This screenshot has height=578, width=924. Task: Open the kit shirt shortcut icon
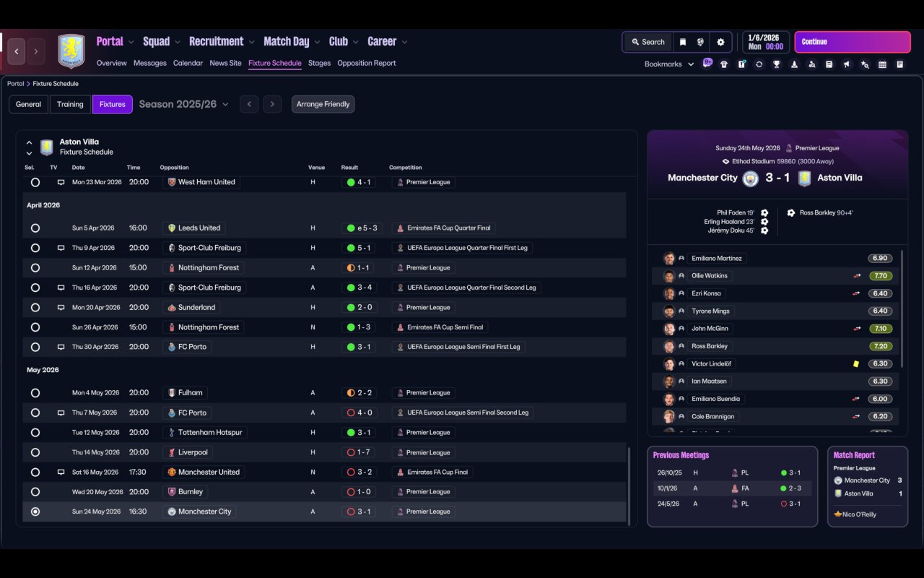724,64
